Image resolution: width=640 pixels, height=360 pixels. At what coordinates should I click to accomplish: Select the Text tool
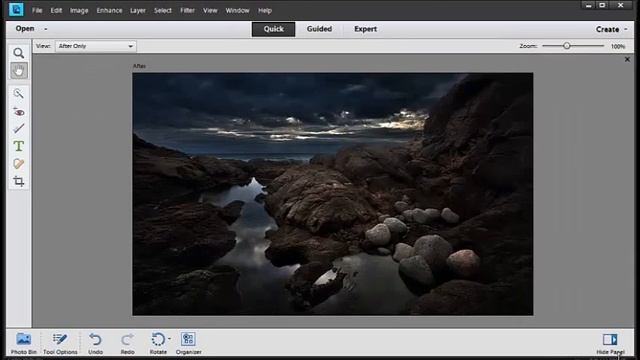point(18,146)
